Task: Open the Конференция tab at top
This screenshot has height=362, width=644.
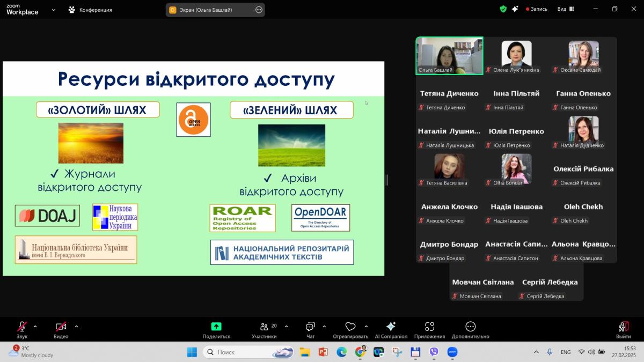Action: (x=90, y=10)
